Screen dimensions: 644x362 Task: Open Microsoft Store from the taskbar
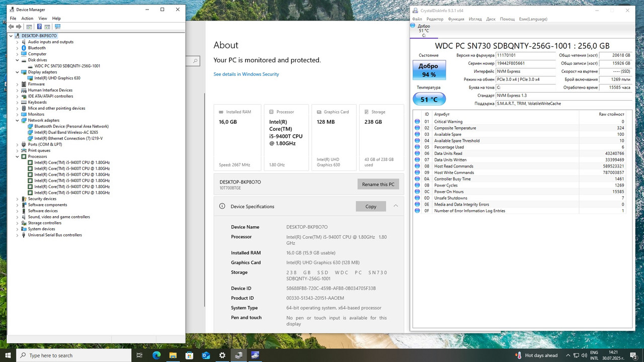pos(189,355)
